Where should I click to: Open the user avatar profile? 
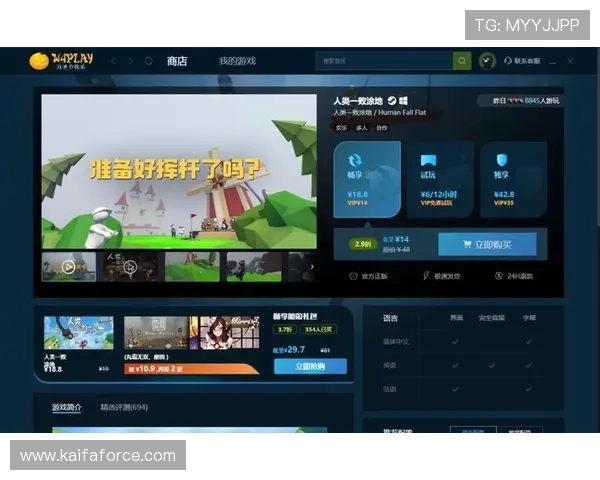coord(487,61)
